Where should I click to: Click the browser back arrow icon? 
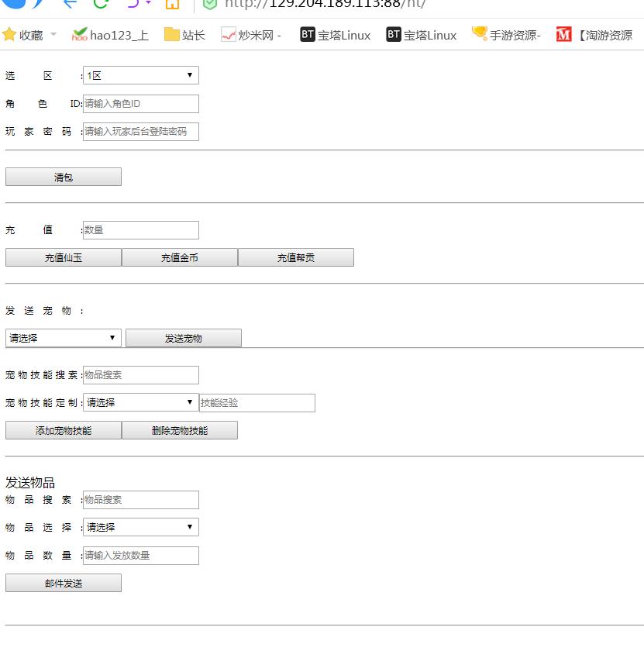70,3
